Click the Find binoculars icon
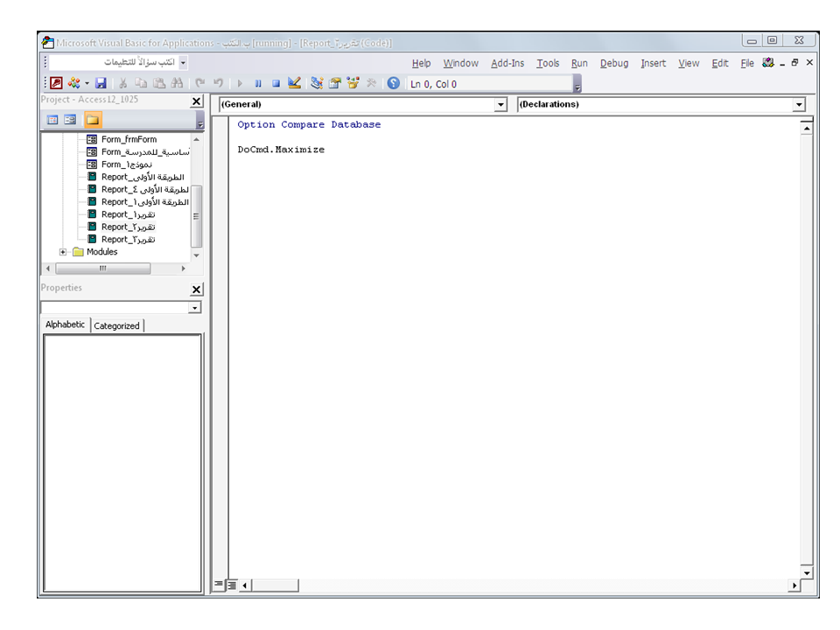This screenshot has height=630, width=840. (x=177, y=83)
